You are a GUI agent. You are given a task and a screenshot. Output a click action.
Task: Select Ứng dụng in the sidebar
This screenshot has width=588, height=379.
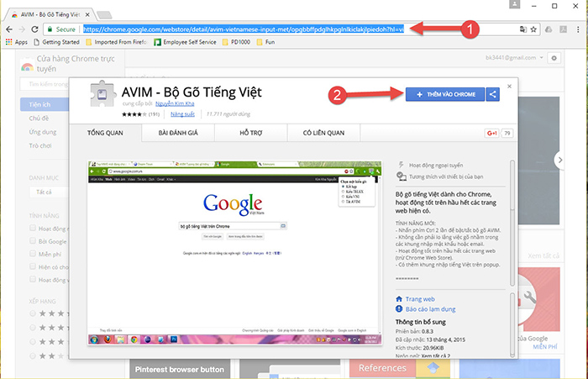tap(42, 132)
